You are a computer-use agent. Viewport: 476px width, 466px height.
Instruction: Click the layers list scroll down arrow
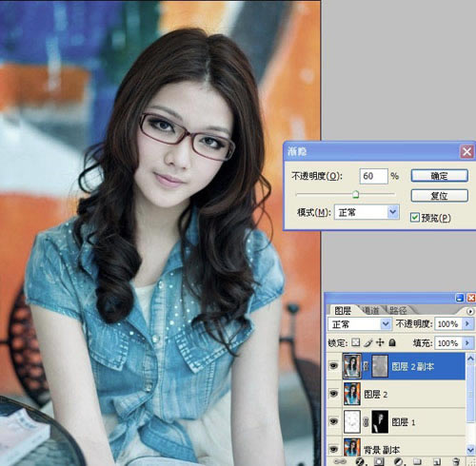click(470, 450)
